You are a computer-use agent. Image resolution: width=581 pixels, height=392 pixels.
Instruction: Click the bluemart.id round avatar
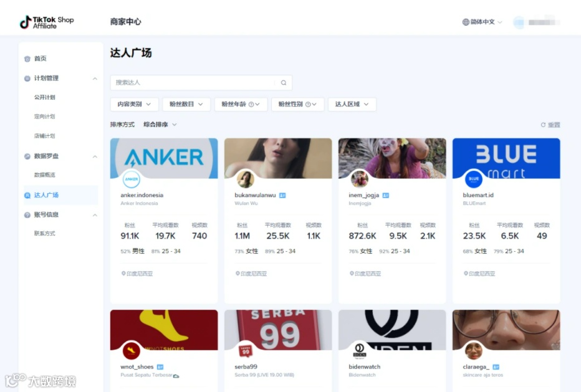coord(474,179)
